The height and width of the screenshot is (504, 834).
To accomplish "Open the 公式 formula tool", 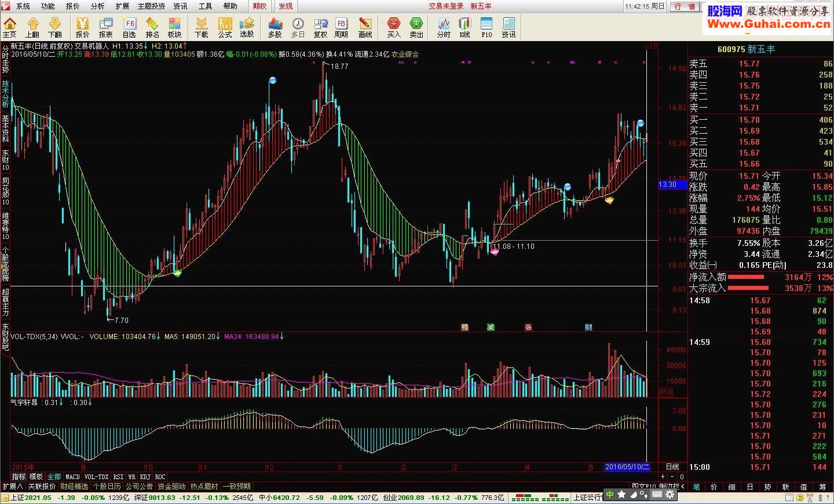I will click(x=225, y=27).
